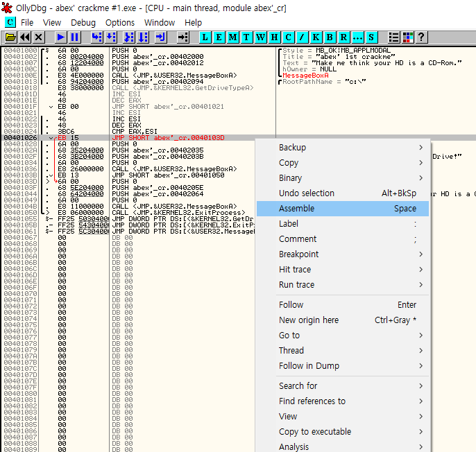Image resolution: width=476 pixels, height=452 pixels.
Task: Open Patches window (/) button
Action: [302, 37]
